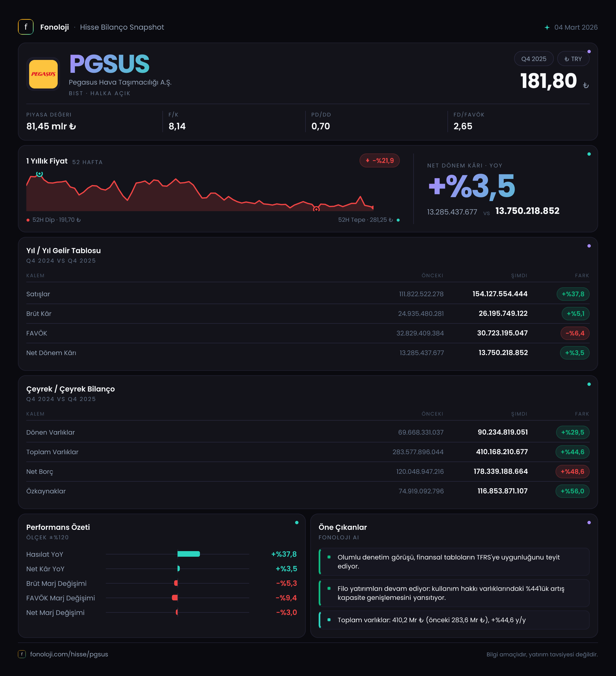This screenshot has height=676, width=616.
Task: Click the Toplam varlıklar 410,2 Mr highlight card
Action: [x=454, y=620]
